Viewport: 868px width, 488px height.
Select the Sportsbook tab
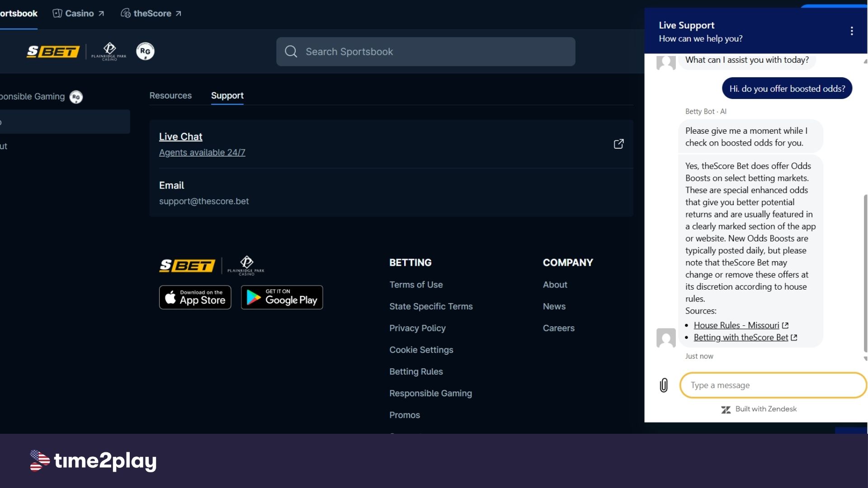point(19,14)
